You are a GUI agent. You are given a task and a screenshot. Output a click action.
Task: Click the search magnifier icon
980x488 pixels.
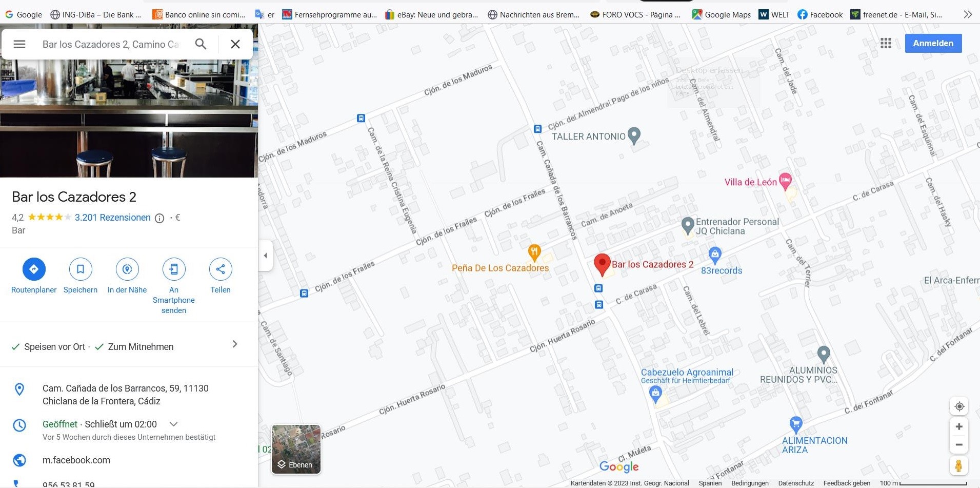[201, 44]
